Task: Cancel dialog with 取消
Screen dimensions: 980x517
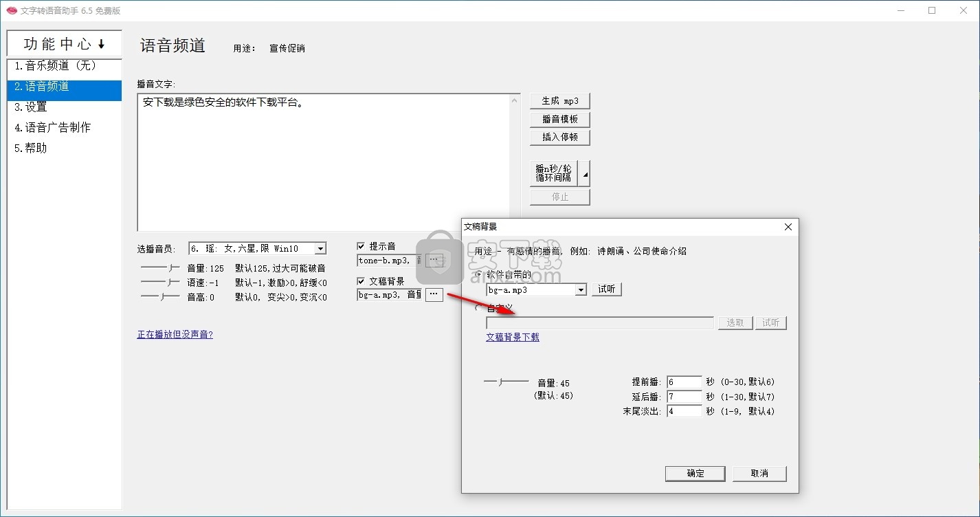Action: (759, 474)
